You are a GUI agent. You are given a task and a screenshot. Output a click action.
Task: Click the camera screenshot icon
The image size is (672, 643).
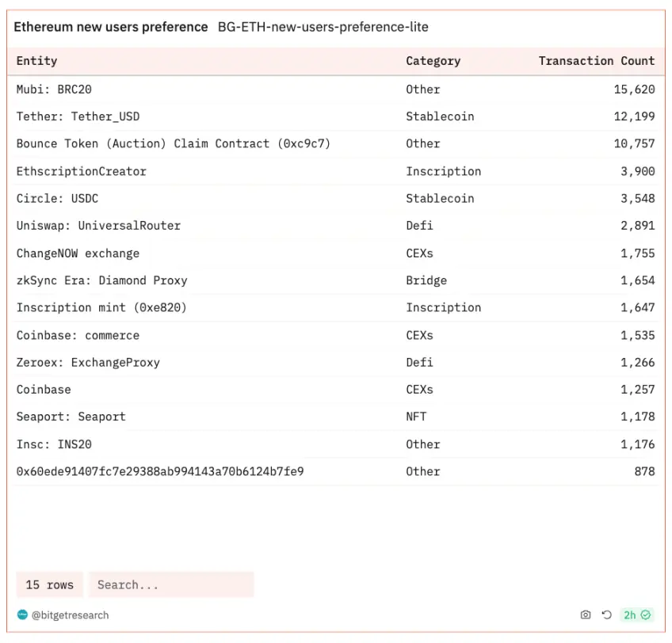click(x=586, y=614)
